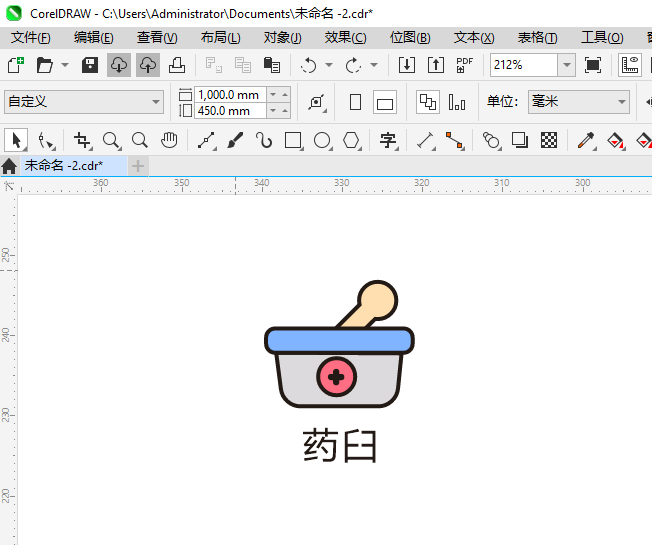The height and width of the screenshot is (545, 652).
Task: Click the cloud upload icon
Action: [148, 65]
